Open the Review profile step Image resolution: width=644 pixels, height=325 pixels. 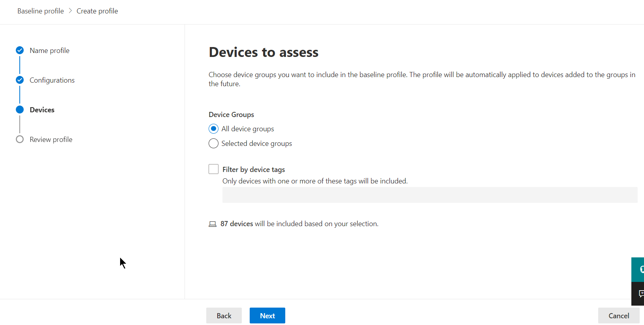click(51, 140)
